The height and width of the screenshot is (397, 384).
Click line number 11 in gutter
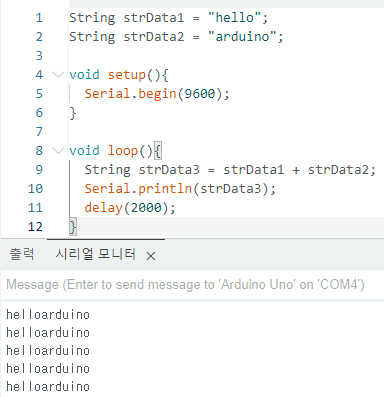(35, 208)
